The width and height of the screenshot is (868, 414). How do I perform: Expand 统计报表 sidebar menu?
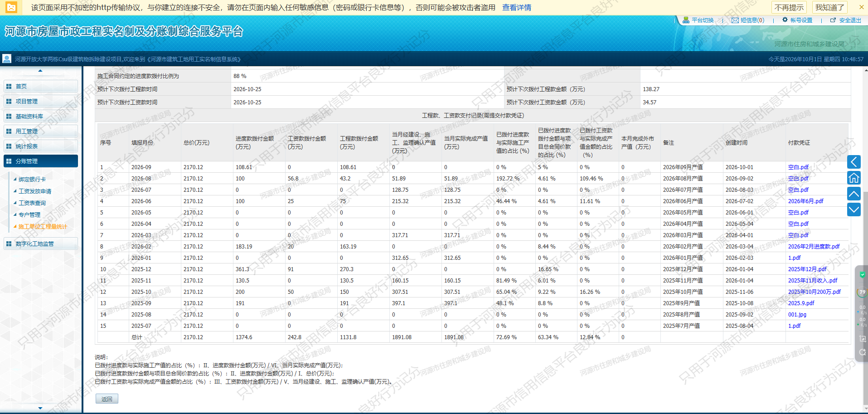coord(41,146)
